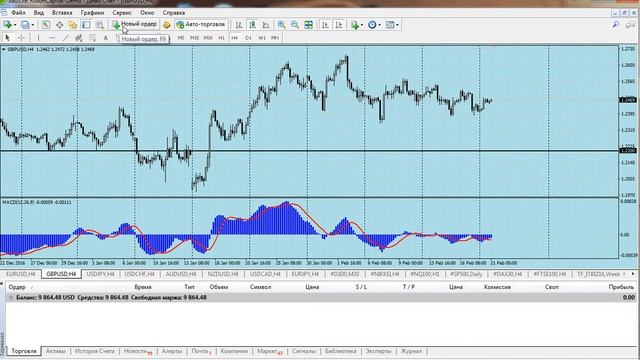This screenshot has height=360, width=640.
Task: Select the vertical line drawing tool
Action: 38,38
